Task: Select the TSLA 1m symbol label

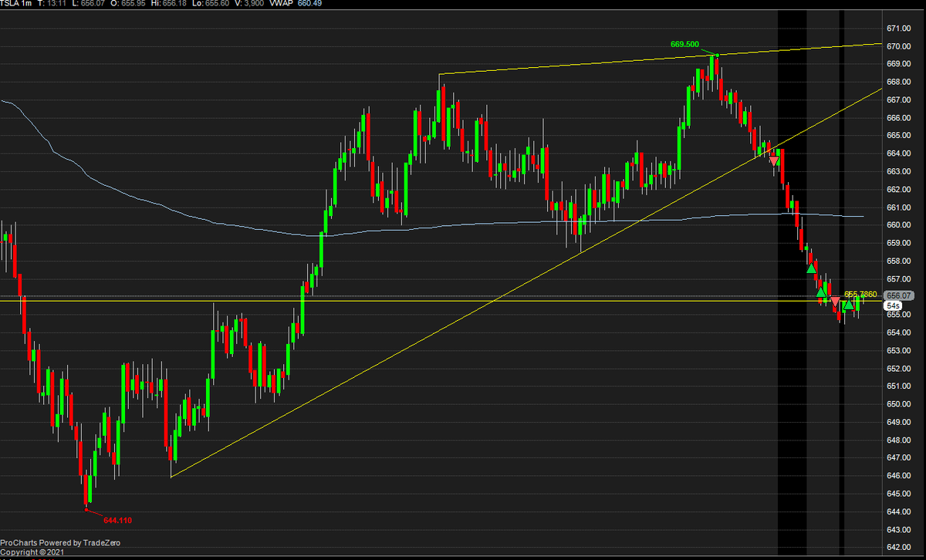Action: tap(16, 4)
